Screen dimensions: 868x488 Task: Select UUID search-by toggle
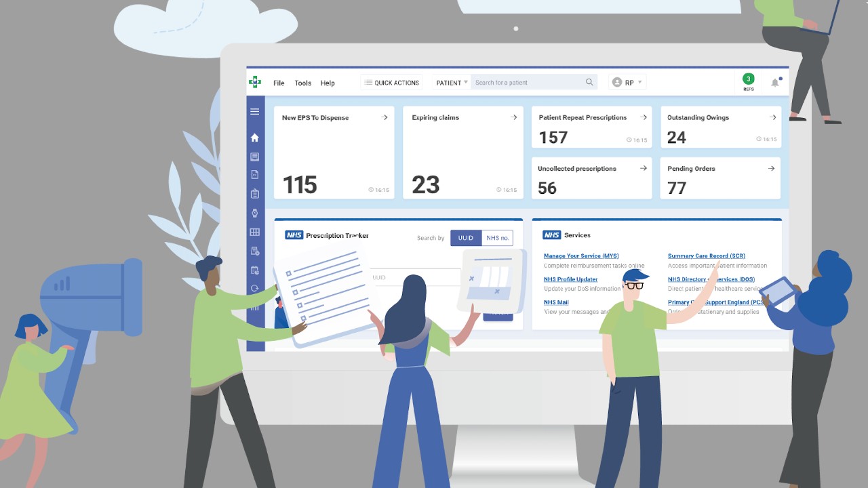coord(466,238)
